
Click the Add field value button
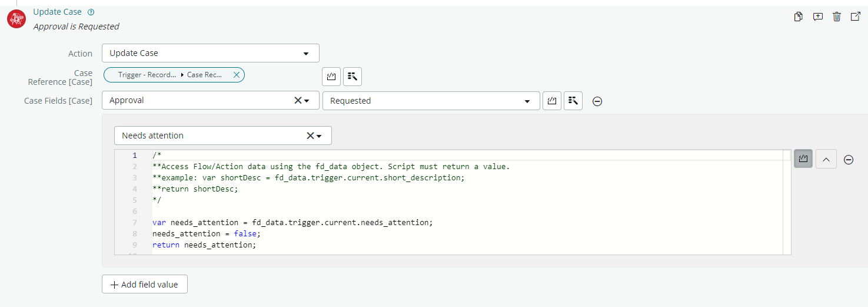click(145, 285)
